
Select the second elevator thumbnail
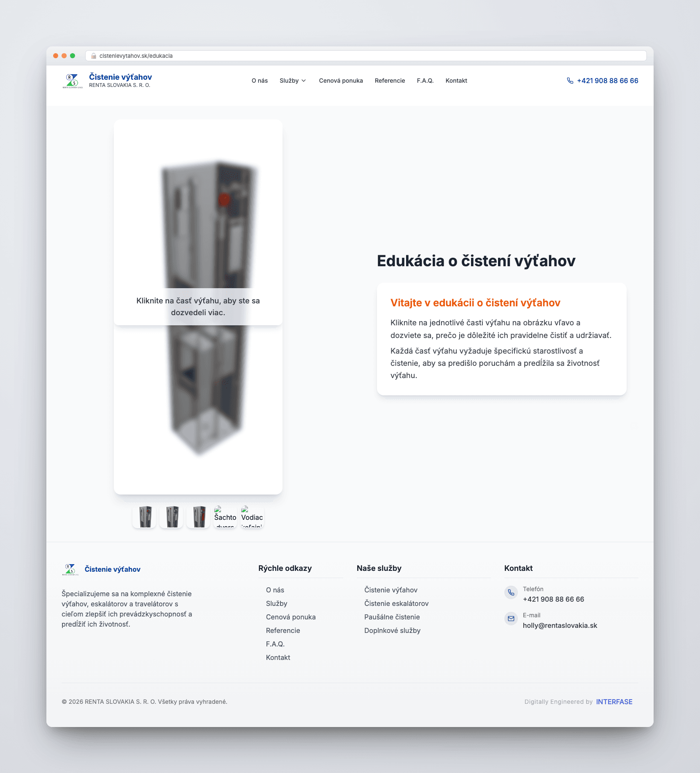click(x=171, y=516)
